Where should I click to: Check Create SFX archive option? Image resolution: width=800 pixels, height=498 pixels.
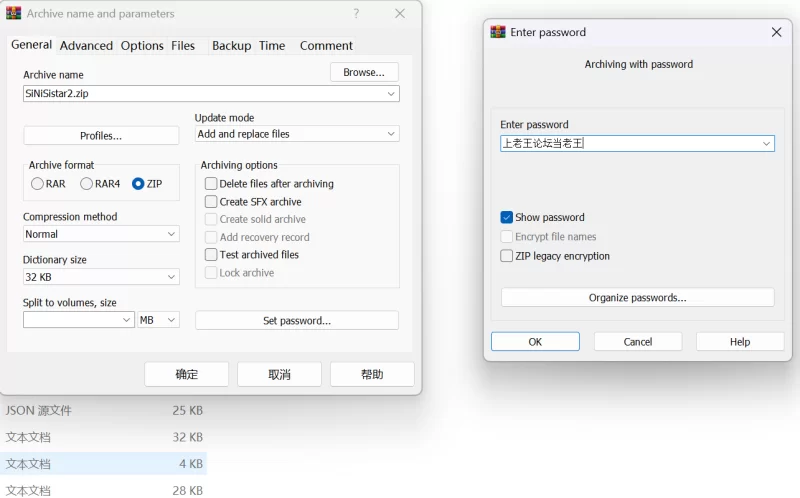[211, 202]
